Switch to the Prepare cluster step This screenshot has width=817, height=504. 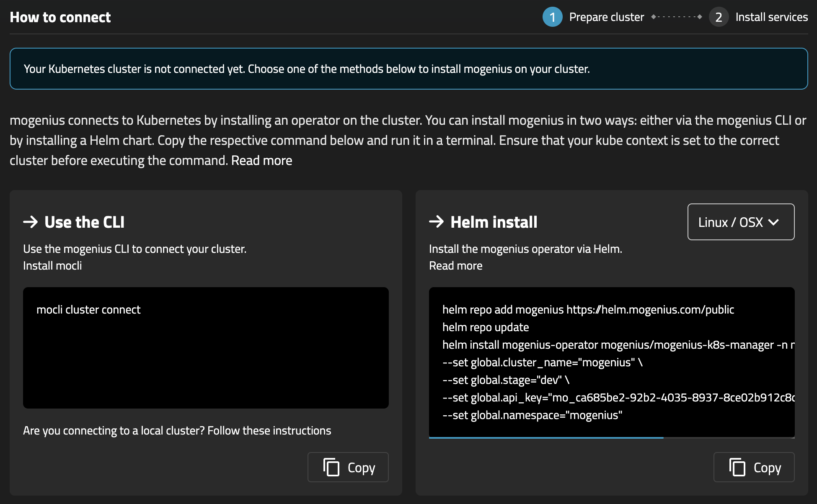tap(606, 17)
